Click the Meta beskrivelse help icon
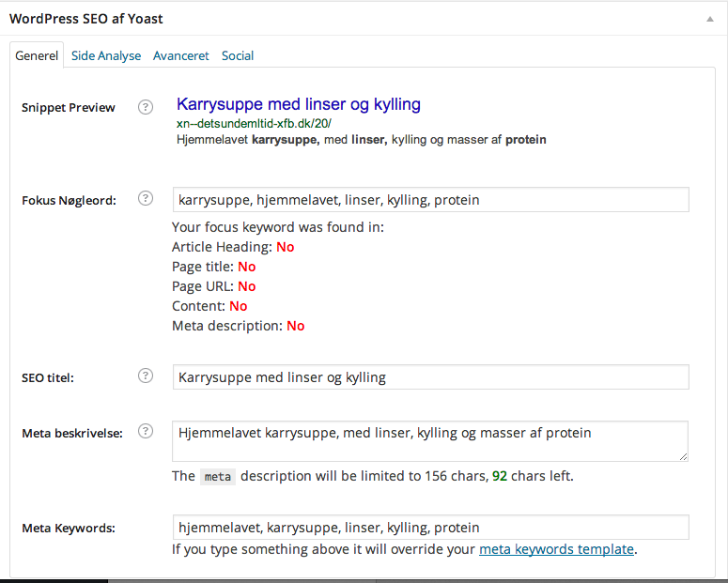Screen dimensions: 728x583 click(146, 431)
